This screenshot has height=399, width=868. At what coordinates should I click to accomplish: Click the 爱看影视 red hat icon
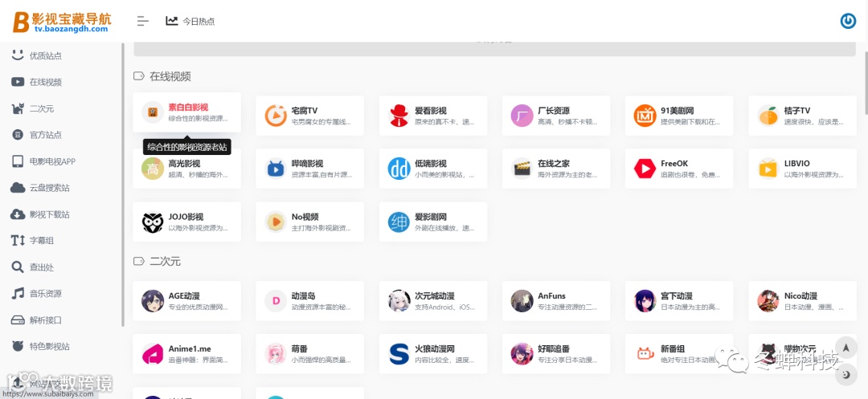[399, 116]
